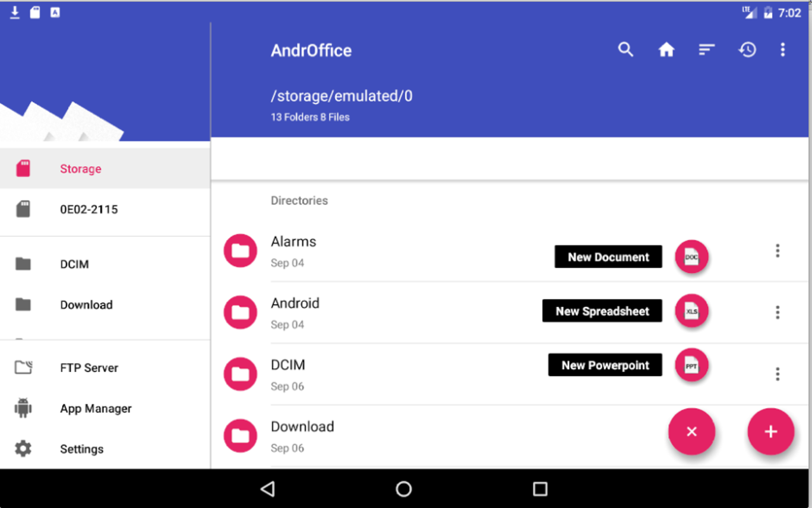Tap the SD card status bar notification
812x508 pixels.
[35, 12]
